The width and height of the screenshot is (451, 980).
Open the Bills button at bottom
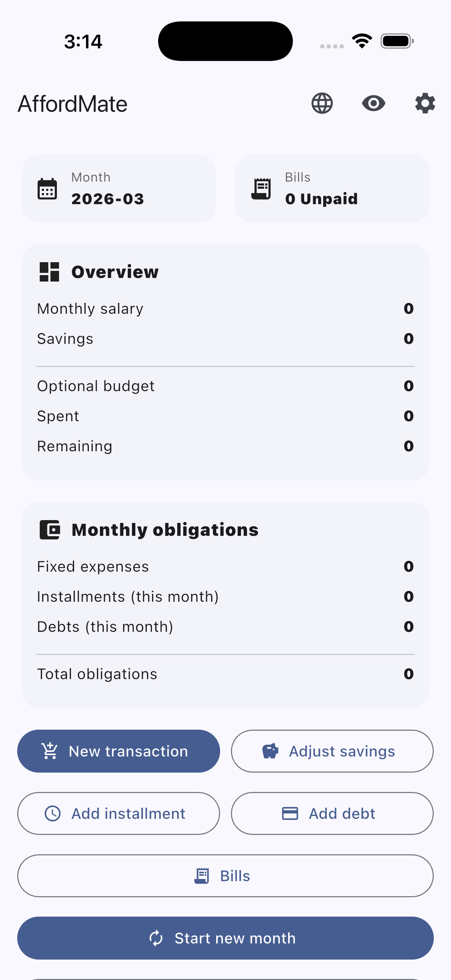click(225, 876)
